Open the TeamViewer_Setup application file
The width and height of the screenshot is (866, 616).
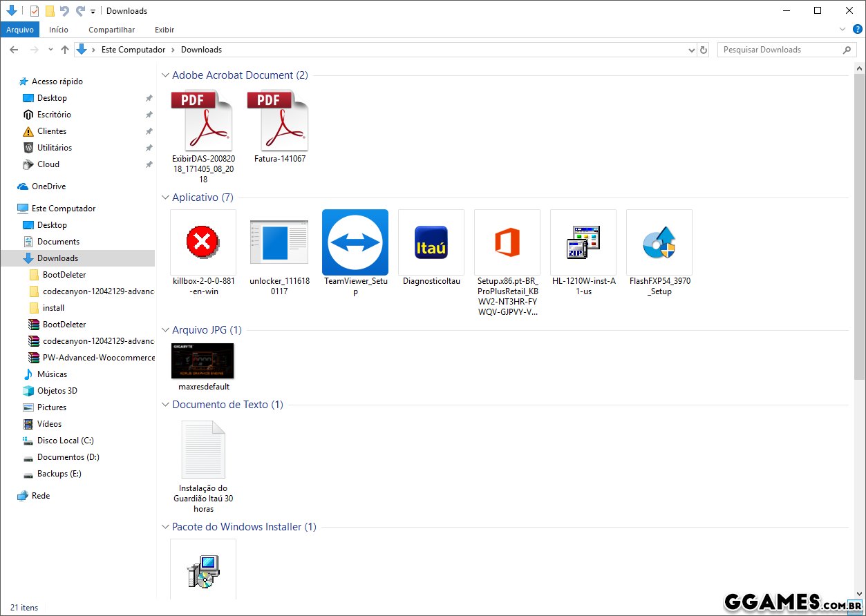coord(355,243)
